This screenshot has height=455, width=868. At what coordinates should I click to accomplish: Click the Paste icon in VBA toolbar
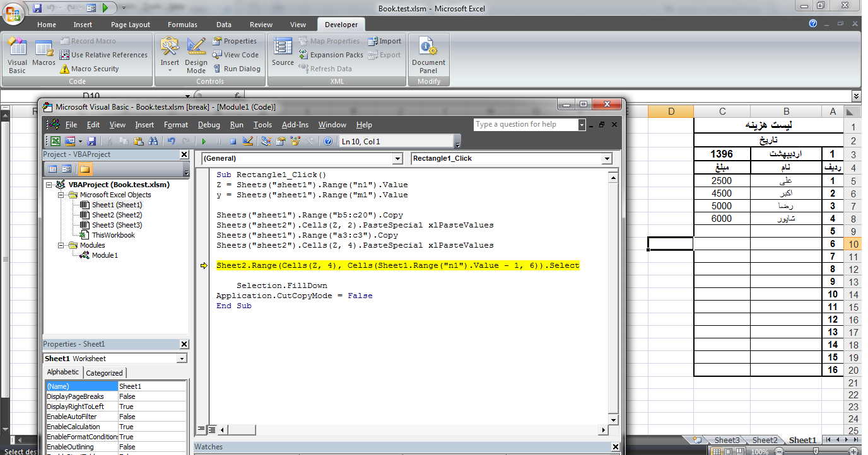pos(138,141)
